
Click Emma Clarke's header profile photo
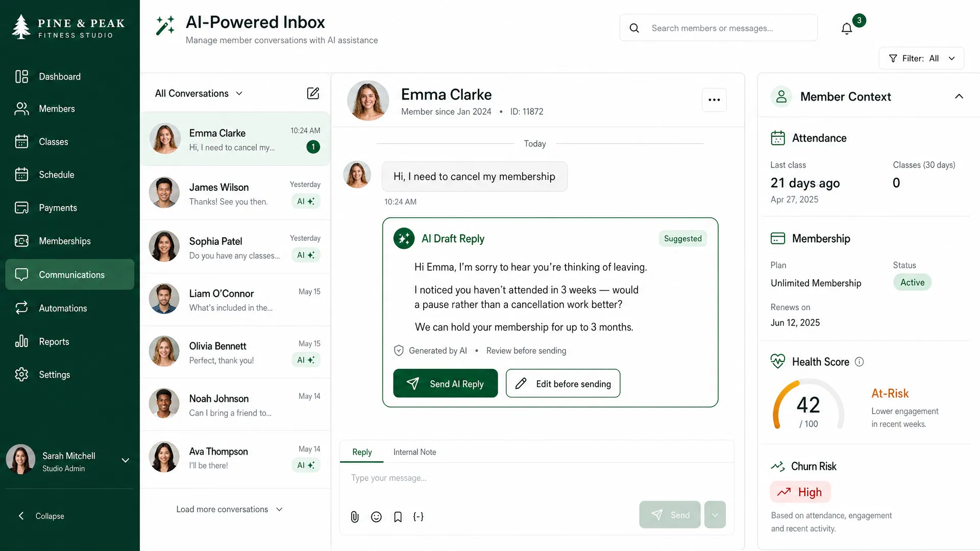tap(368, 101)
